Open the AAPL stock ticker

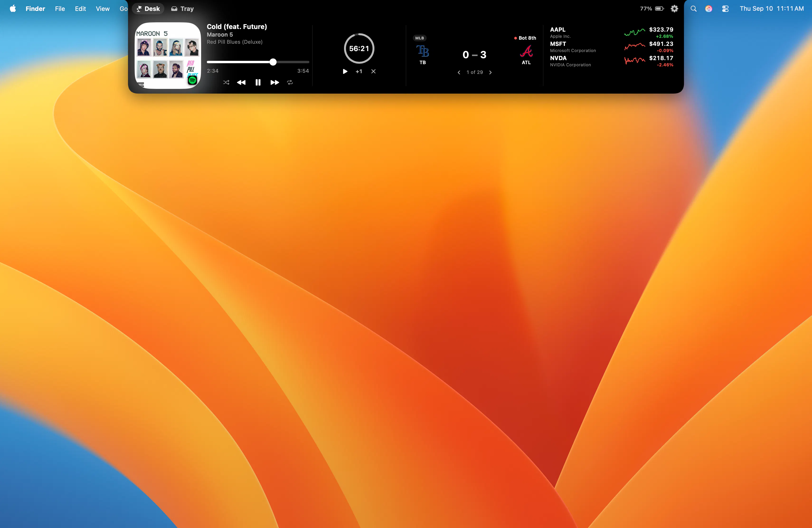point(611,33)
